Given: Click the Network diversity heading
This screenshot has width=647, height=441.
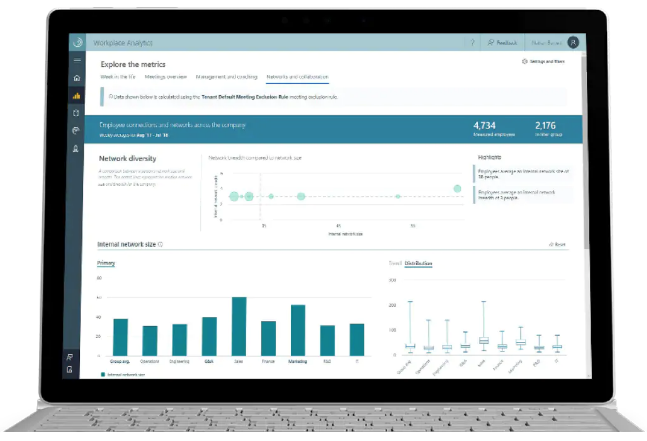Looking at the screenshot, I should [128, 158].
